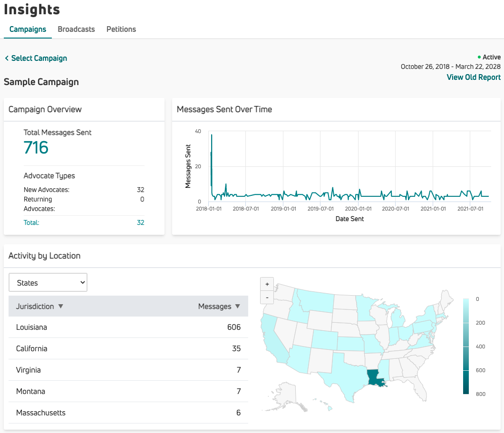Sort the Messages column using its triangle icon
504x433 pixels.
click(x=238, y=307)
